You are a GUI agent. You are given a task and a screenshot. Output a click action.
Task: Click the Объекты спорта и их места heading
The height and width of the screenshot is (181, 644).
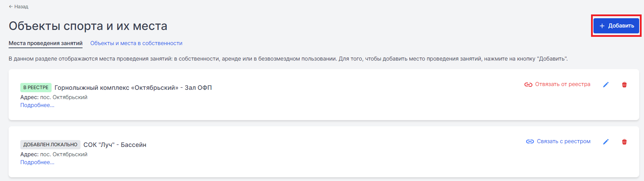pyautogui.click(x=88, y=26)
